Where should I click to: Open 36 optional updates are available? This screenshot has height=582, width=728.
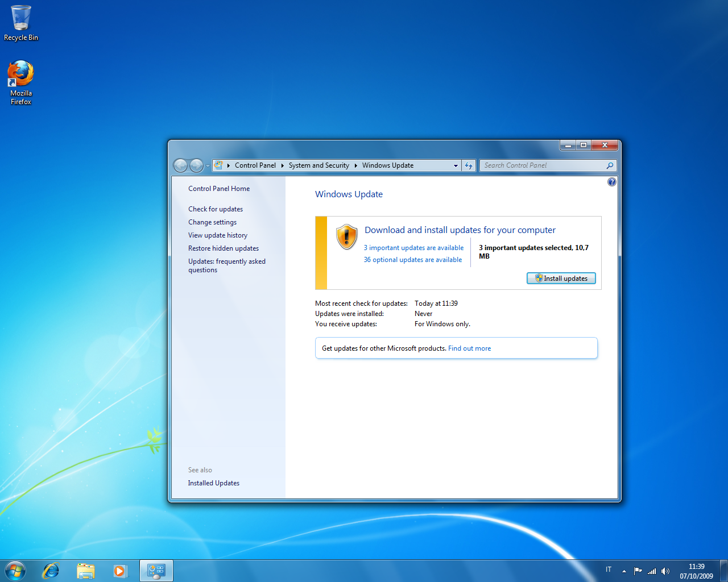(413, 260)
